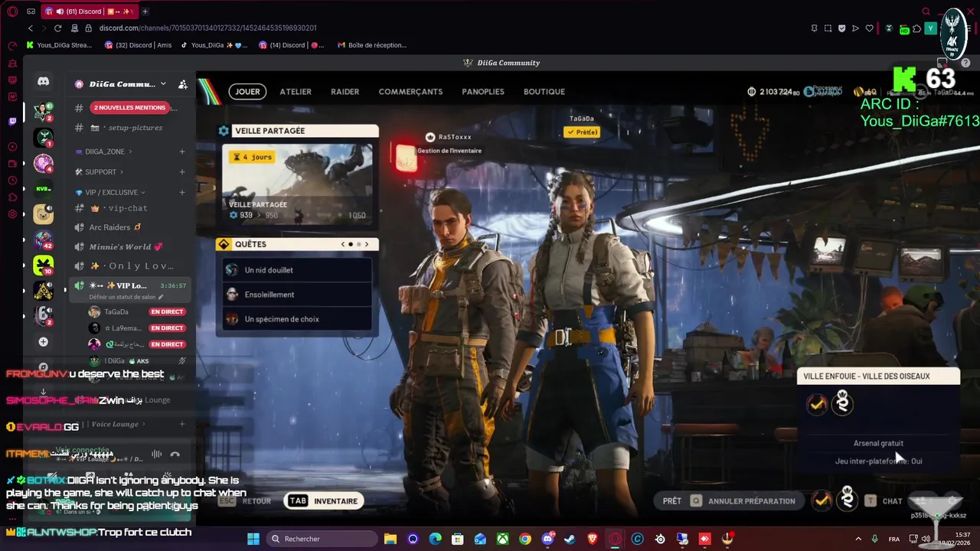Select PANOPLIES tab in game menu

tap(483, 92)
